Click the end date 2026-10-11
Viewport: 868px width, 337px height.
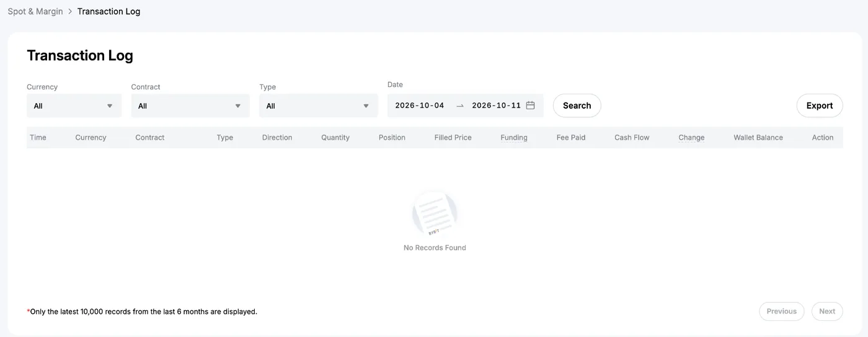[x=496, y=106]
